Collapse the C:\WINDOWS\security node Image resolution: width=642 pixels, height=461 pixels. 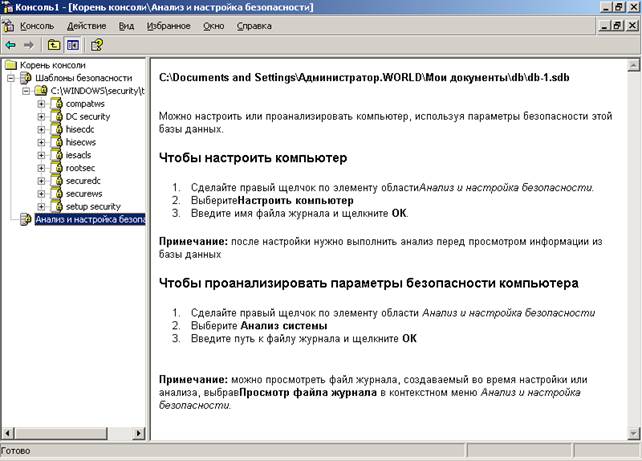[x=26, y=90]
